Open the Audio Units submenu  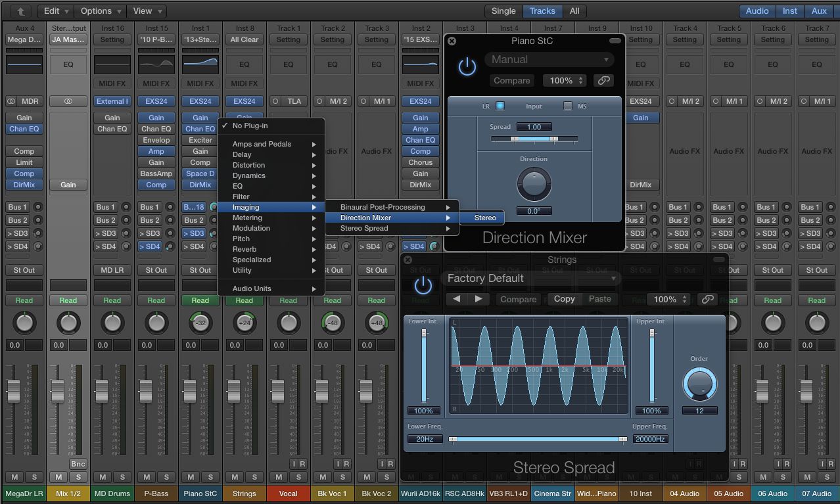pos(271,288)
